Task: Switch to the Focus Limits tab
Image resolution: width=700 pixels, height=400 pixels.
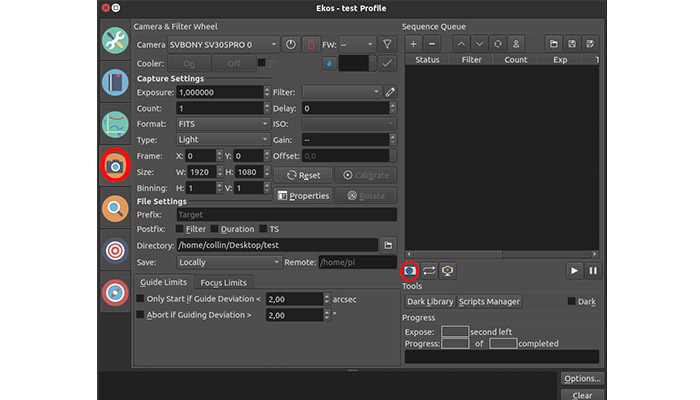Action: tap(223, 282)
